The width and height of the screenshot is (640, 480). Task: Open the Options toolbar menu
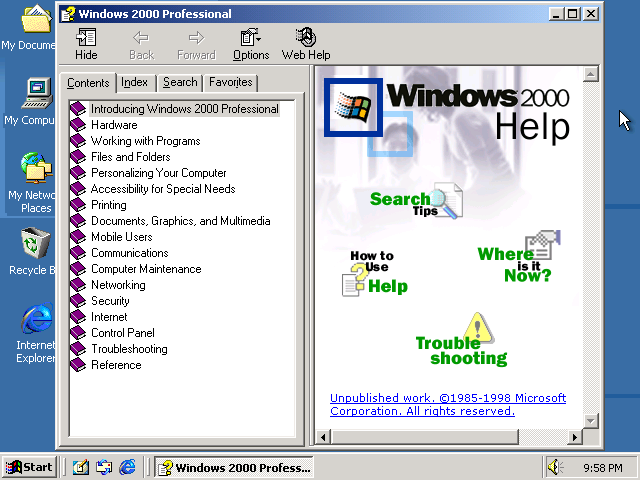point(251,44)
